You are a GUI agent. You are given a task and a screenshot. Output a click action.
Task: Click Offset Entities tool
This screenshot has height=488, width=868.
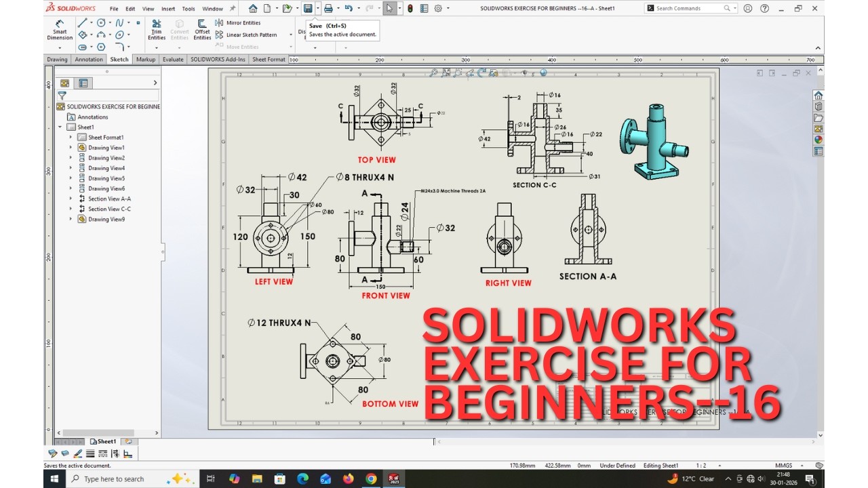click(x=202, y=29)
